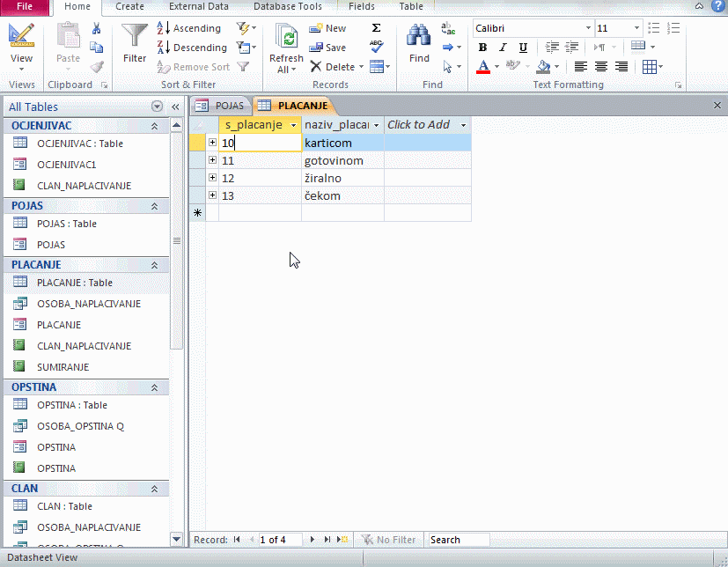Go to last record
This screenshot has width=728, height=567.
(x=327, y=540)
